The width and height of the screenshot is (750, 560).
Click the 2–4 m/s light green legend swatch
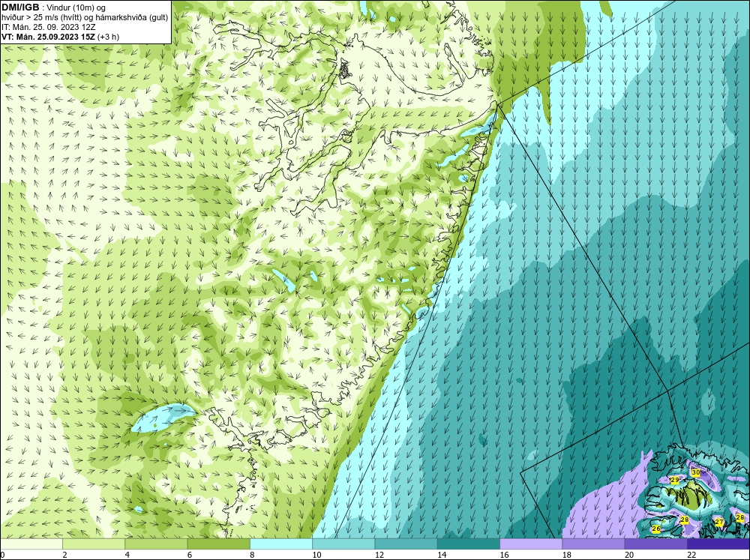(x=94, y=544)
